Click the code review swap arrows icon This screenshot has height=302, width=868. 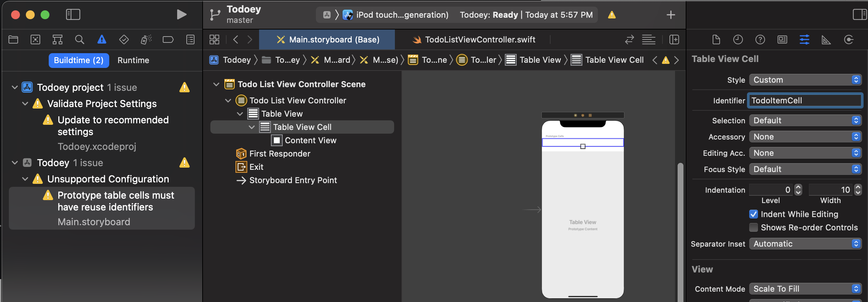click(630, 40)
